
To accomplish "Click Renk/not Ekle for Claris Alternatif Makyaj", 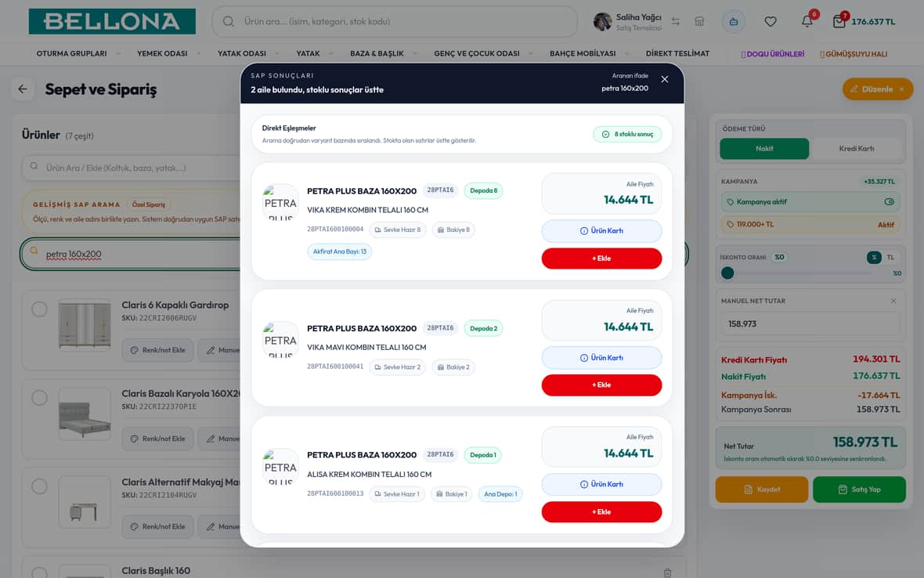I will point(157,526).
